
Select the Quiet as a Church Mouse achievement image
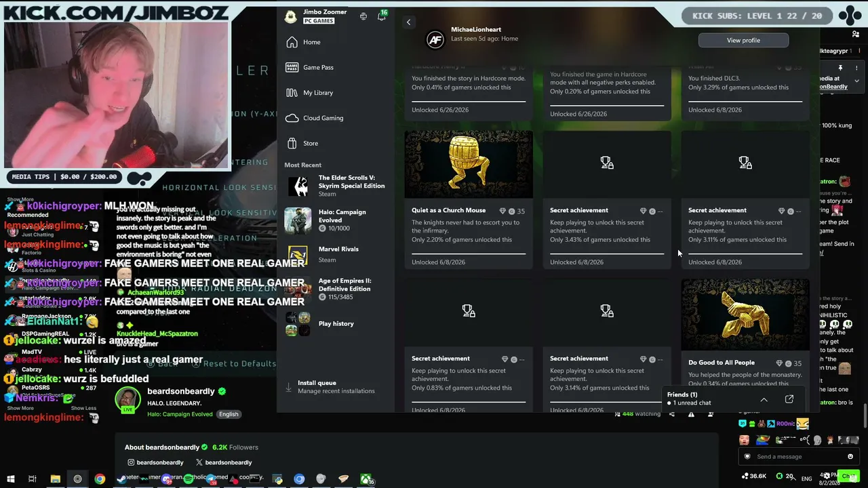click(x=469, y=164)
